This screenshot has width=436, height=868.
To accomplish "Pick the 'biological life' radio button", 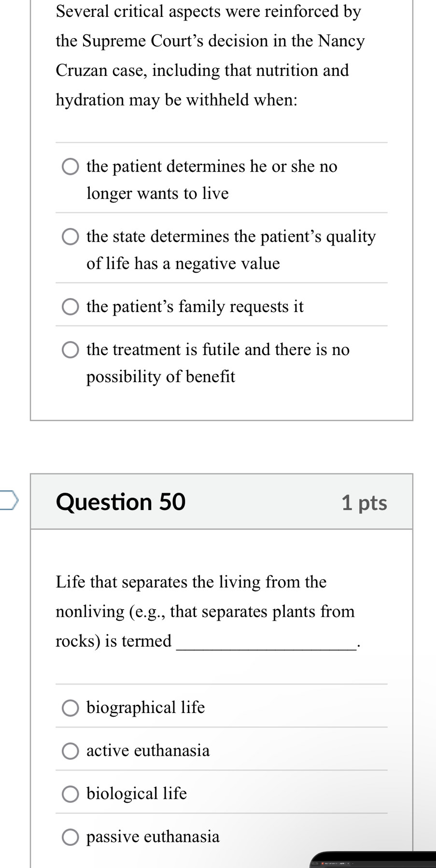I will tap(70, 794).
